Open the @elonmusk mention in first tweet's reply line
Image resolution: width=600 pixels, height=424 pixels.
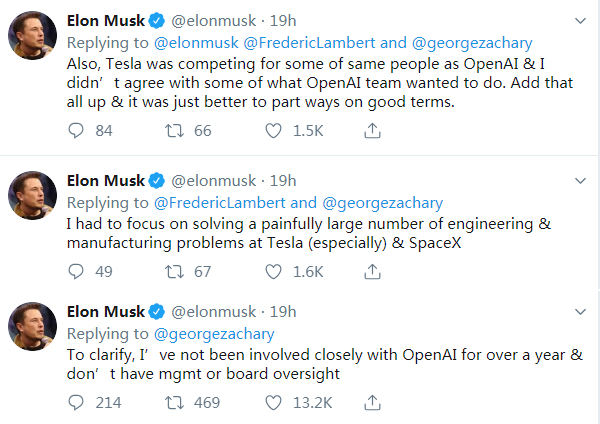[x=196, y=43]
